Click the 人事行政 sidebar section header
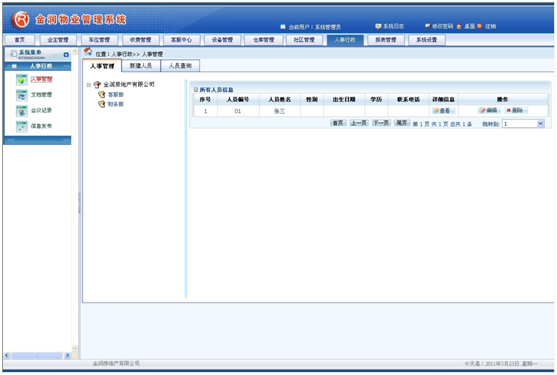 point(38,66)
